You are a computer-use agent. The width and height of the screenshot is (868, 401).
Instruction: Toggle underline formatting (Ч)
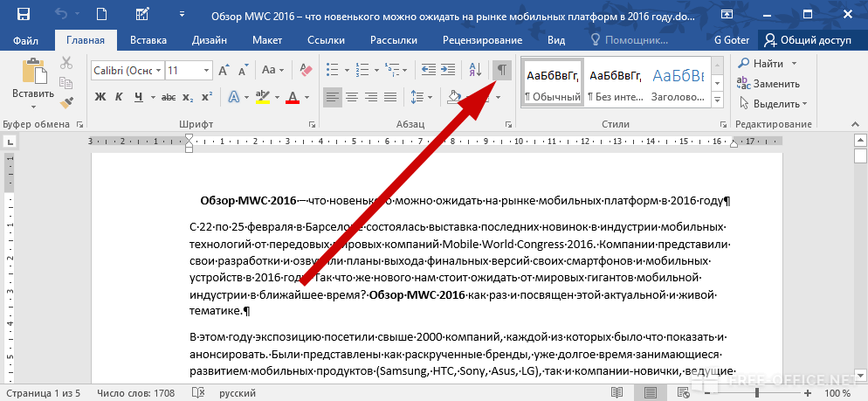(138, 98)
